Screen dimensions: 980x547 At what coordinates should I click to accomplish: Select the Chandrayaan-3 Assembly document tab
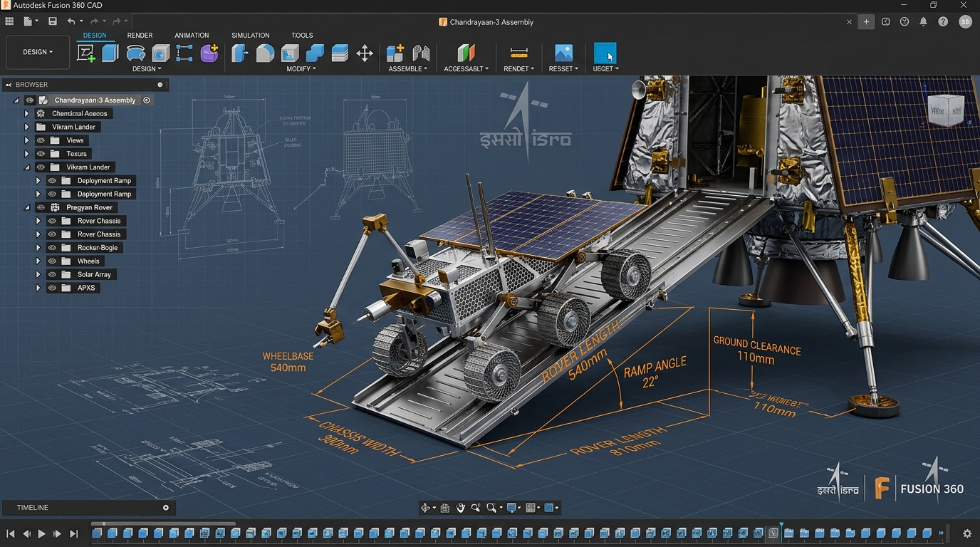pos(486,22)
